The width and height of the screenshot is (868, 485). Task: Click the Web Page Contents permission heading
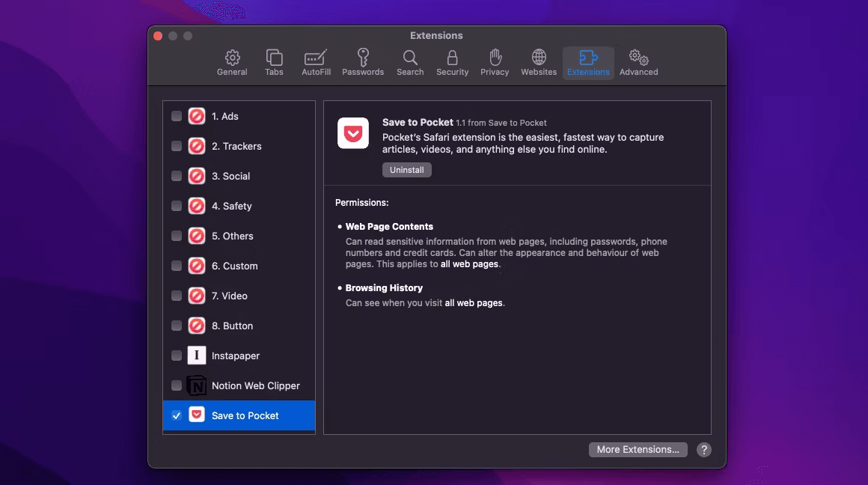point(389,227)
